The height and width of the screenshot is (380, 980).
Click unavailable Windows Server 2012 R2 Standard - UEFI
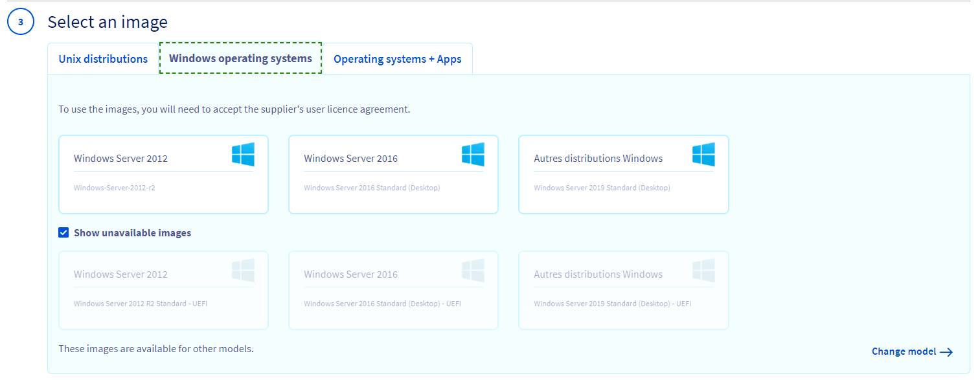pos(140,304)
